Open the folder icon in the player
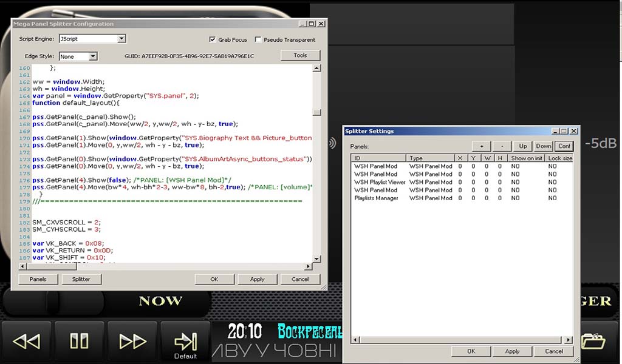The height and width of the screenshot is (364, 622). (593, 341)
